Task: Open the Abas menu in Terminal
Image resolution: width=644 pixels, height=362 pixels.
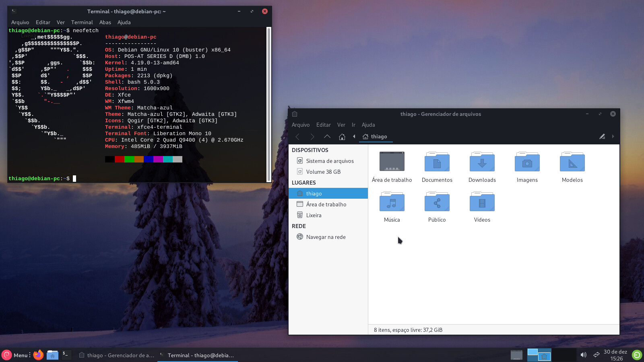Action: pos(105,23)
